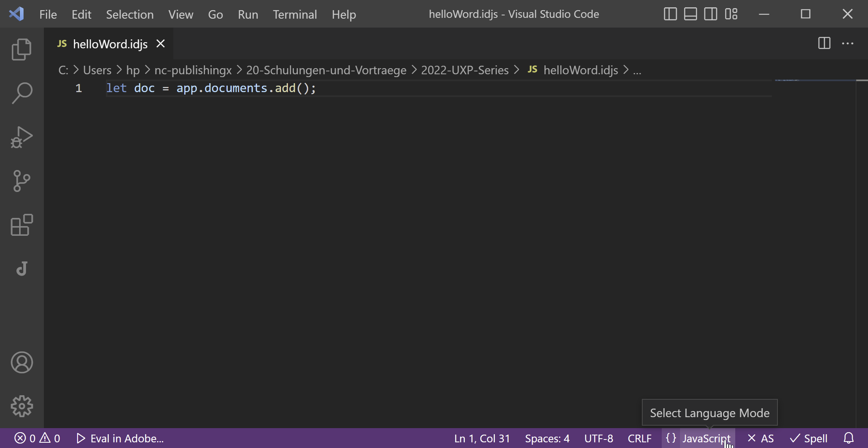The image size is (868, 448).
Task: Toggle bottom panel layout icon
Action: tap(691, 14)
